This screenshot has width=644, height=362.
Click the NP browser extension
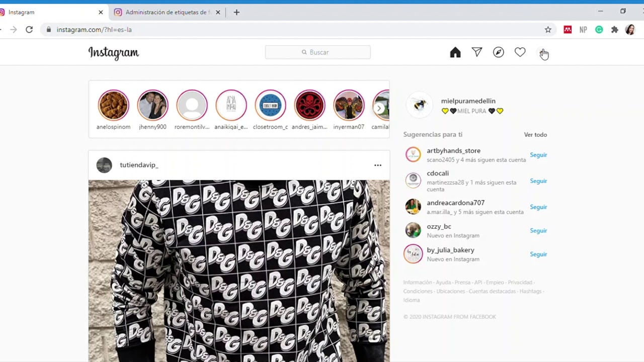pos(583,30)
